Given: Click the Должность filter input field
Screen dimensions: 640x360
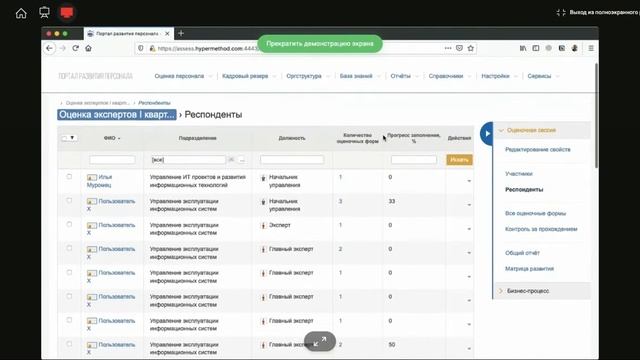Looking at the screenshot, I should click(292, 160).
